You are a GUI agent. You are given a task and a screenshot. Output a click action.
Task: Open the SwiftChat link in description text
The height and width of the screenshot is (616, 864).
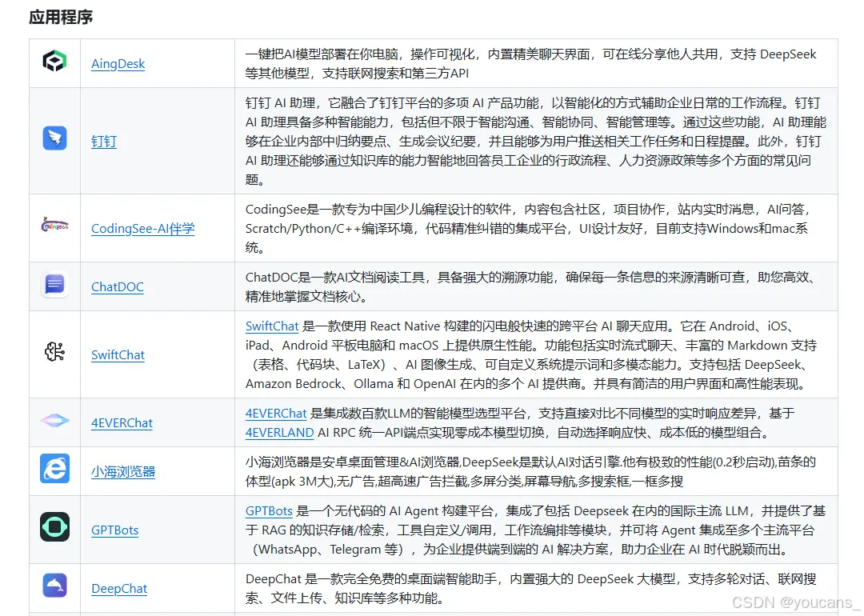272,326
